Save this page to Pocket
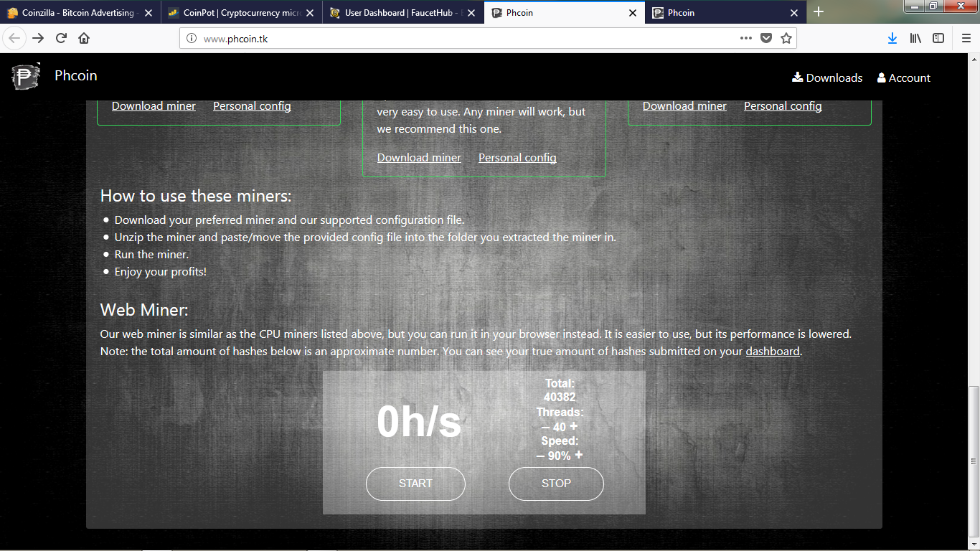980x551 pixels. tap(766, 39)
